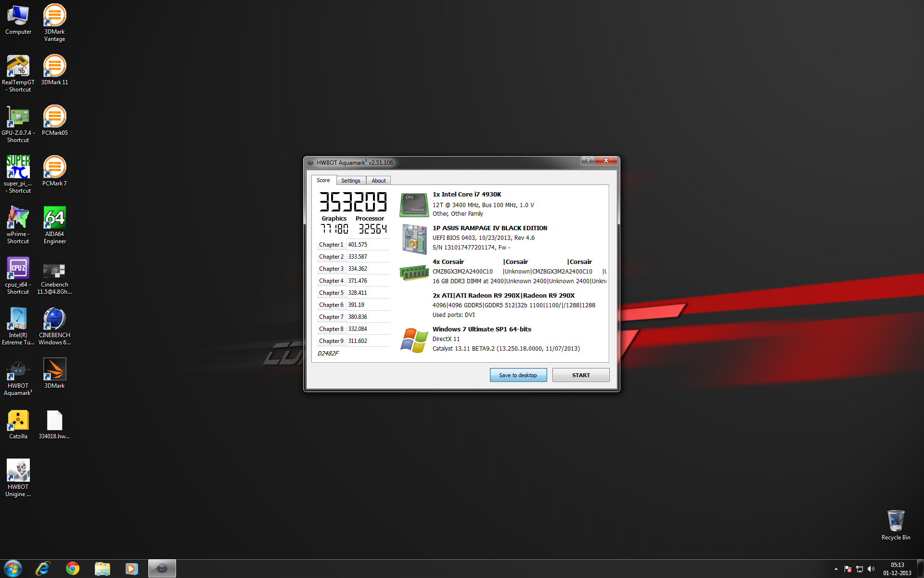
Task: Open Windows Media Player from taskbar
Action: pos(131,569)
